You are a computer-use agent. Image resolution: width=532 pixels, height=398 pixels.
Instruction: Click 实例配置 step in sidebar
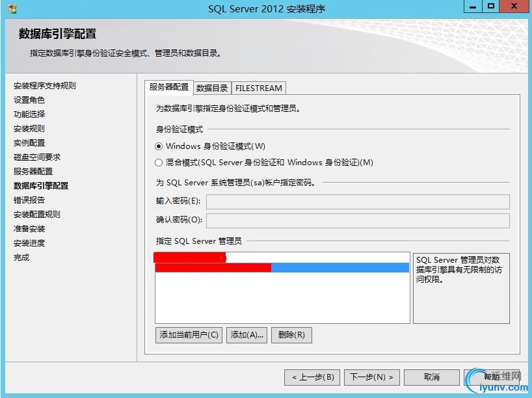[29, 143]
